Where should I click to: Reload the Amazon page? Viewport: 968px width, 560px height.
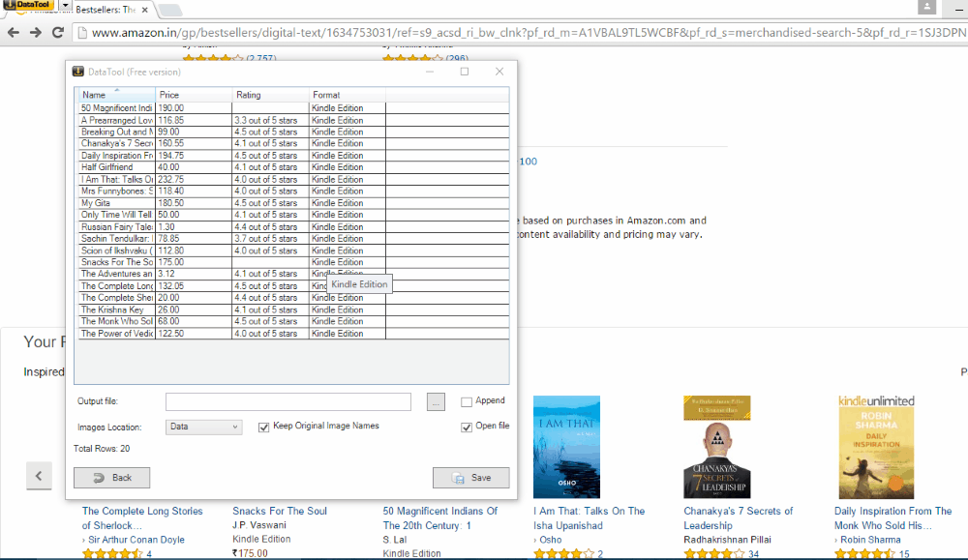click(58, 33)
